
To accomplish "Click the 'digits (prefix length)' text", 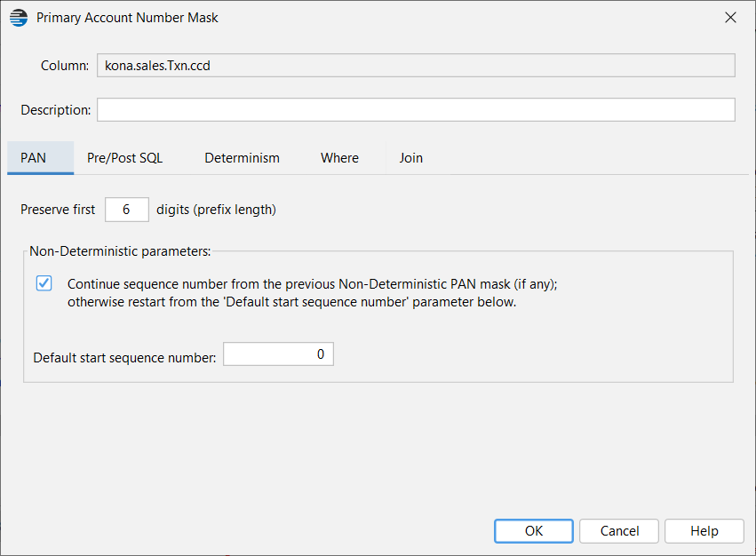I will point(216,210).
